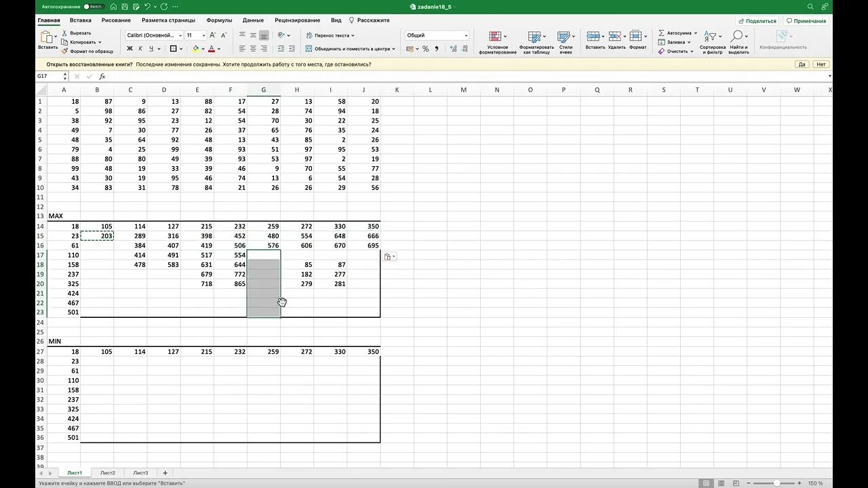The height and width of the screenshot is (488, 868).
Task: Toggle middle vertical alignment
Action: (x=253, y=35)
